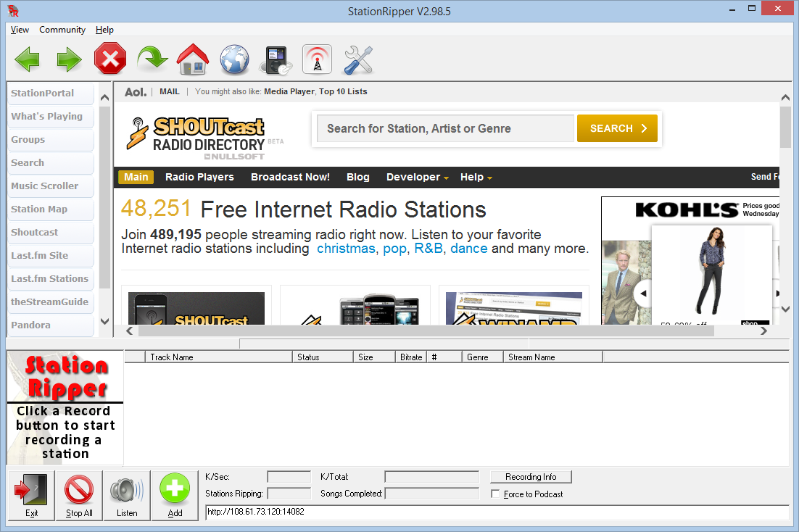Click the Aol. link in the top bar

point(136,92)
